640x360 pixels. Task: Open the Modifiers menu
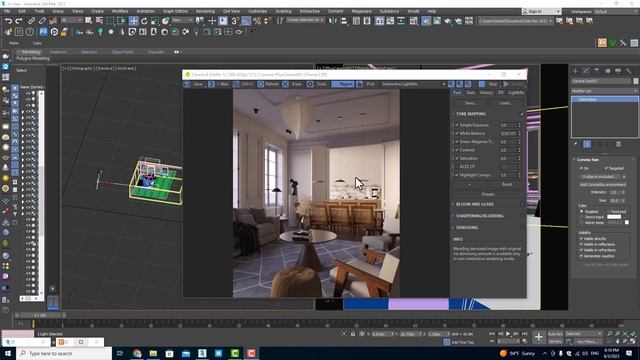tap(120, 11)
